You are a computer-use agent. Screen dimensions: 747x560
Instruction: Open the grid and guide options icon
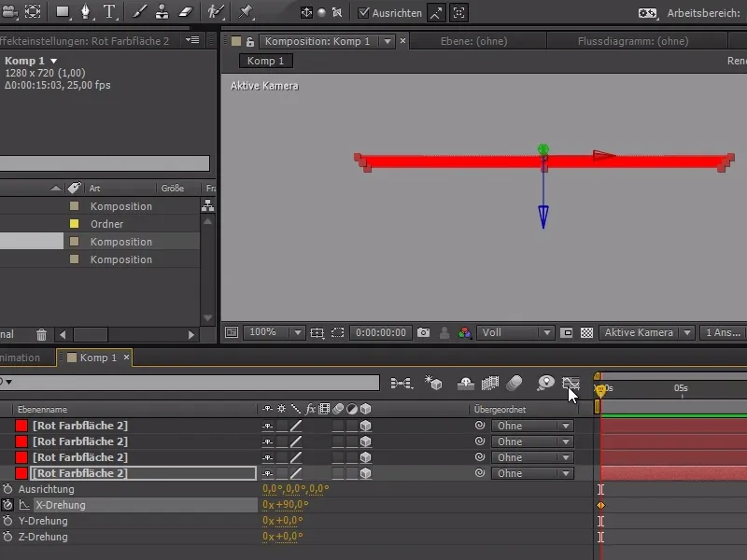click(317, 332)
